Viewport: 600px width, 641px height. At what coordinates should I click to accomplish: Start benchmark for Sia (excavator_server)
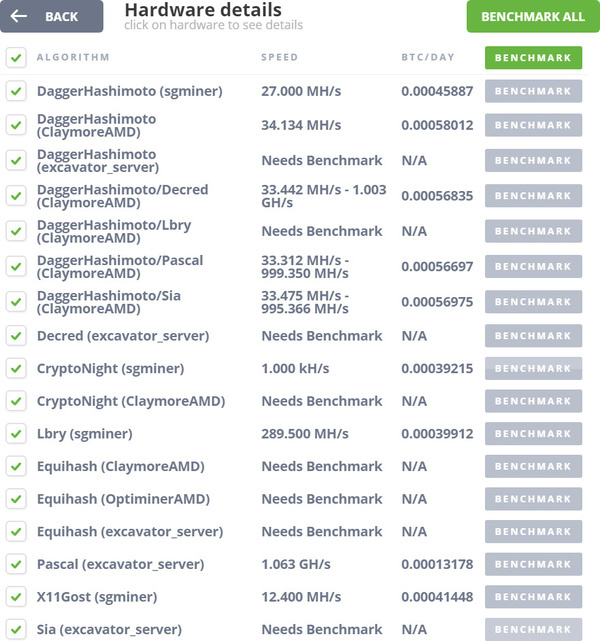[533, 630]
